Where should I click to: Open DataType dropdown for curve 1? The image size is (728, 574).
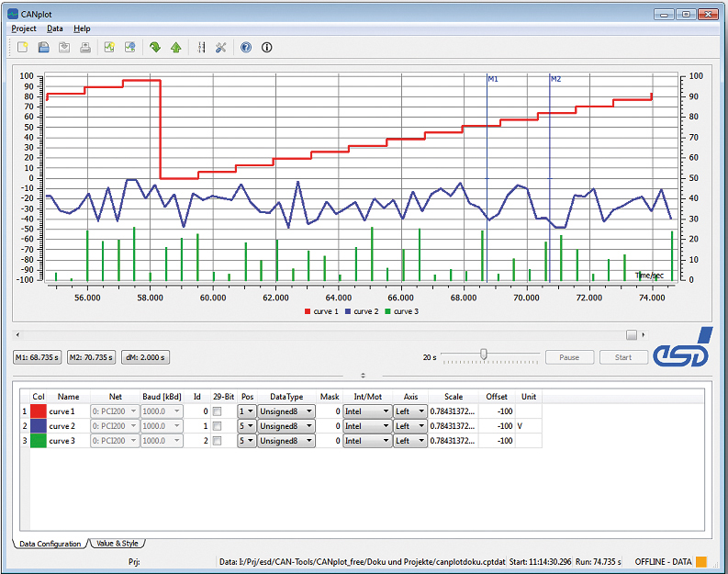click(x=286, y=412)
